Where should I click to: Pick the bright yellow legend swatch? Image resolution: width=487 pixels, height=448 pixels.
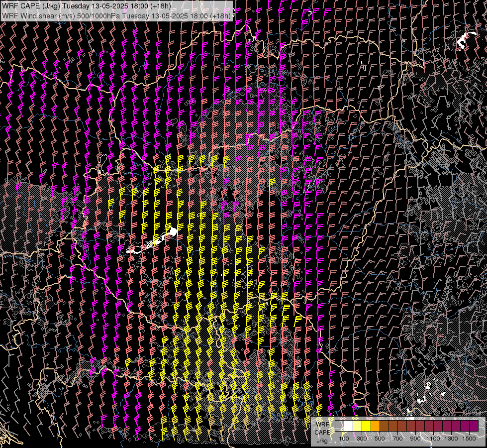(367, 426)
